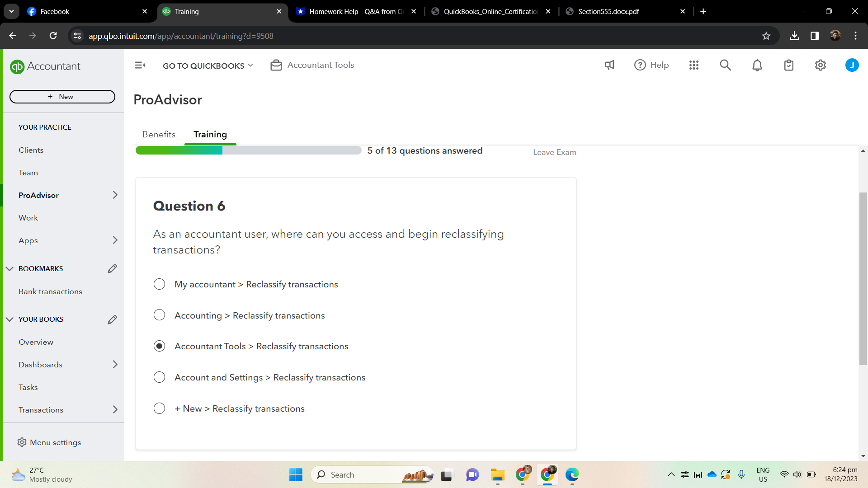Click the announcements megaphone icon
The height and width of the screenshot is (488, 868).
coord(609,65)
